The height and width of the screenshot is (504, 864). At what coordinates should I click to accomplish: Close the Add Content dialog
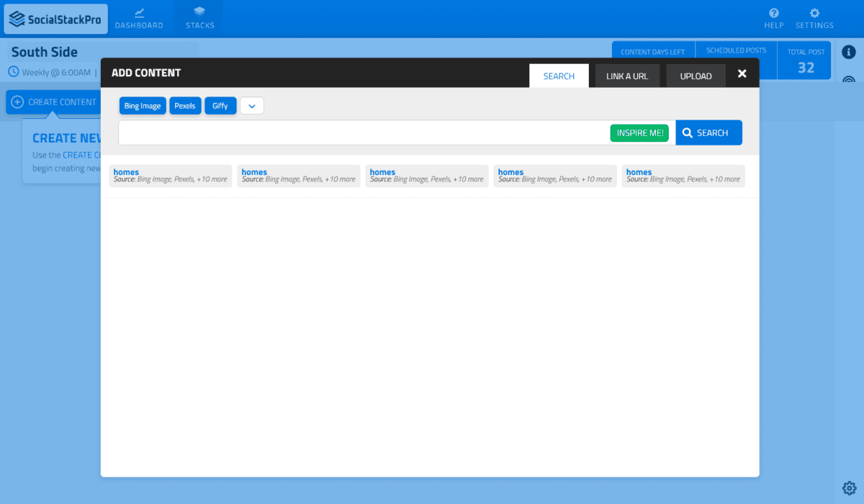pos(742,73)
